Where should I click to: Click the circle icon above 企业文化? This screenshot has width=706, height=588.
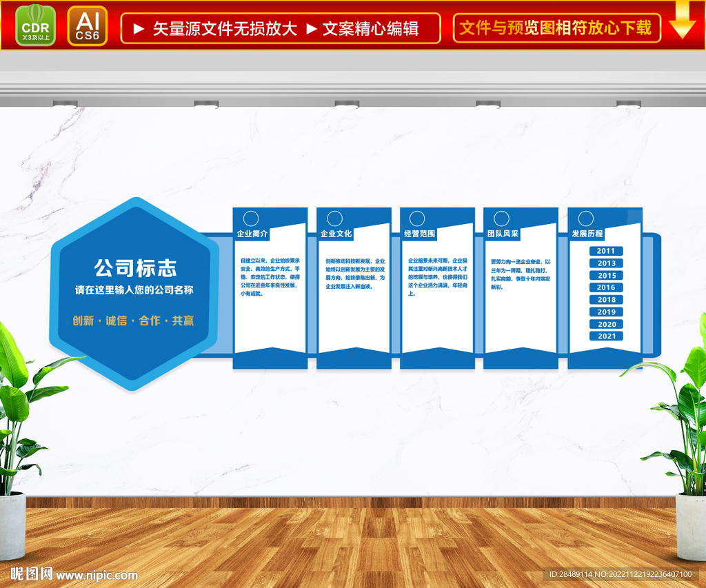pyautogui.click(x=334, y=219)
